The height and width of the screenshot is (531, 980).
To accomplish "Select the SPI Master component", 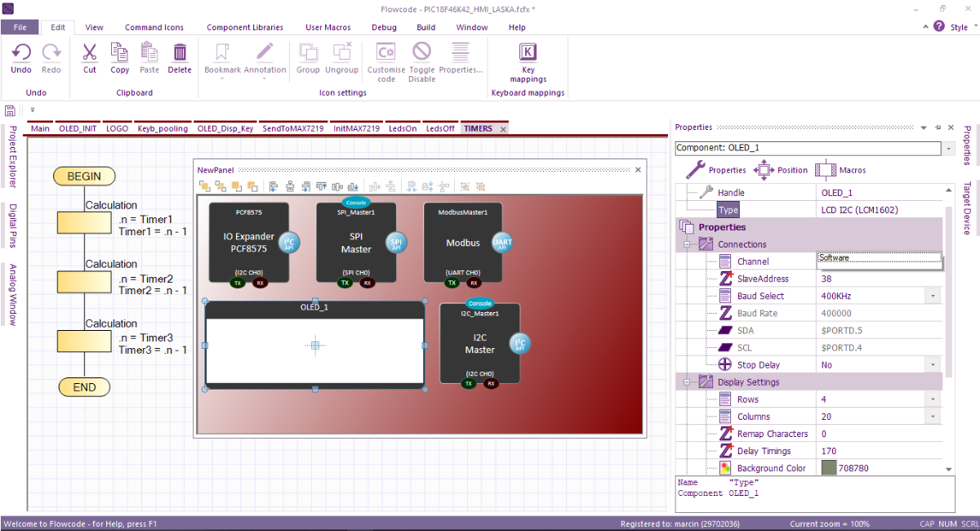I will 356,243.
